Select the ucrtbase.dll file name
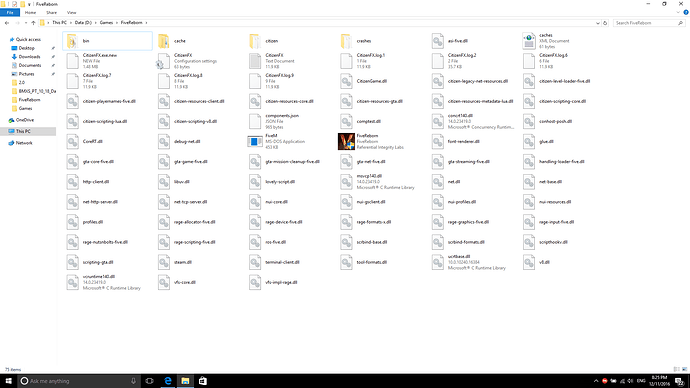This screenshot has width=690, height=388. (459, 256)
